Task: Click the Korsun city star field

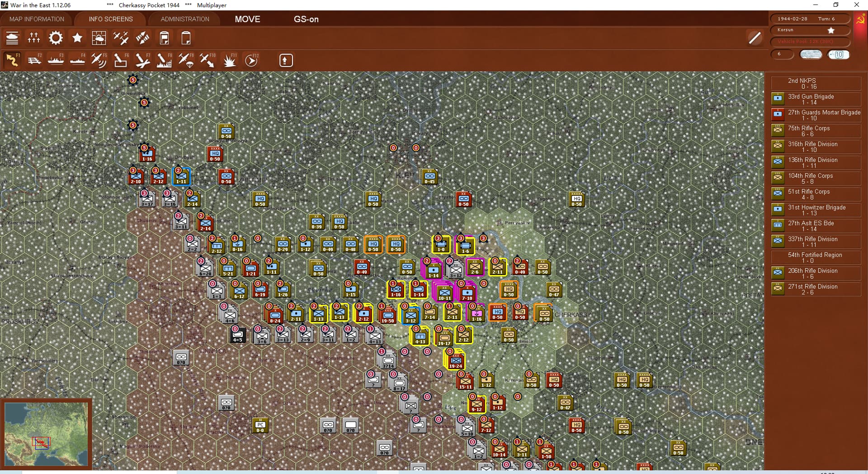Action: 810,30
